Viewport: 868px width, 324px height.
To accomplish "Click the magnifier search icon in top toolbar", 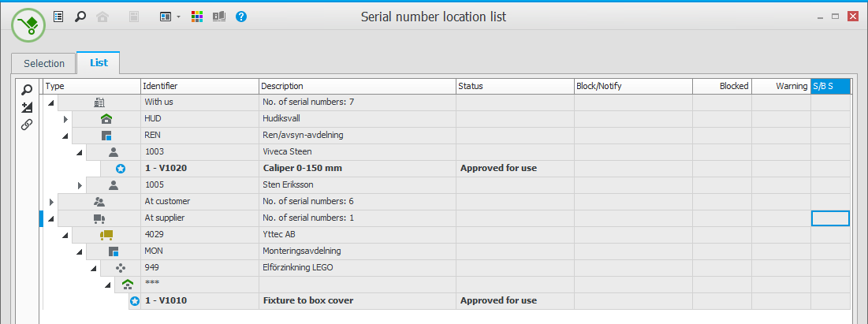I will [x=80, y=17].
